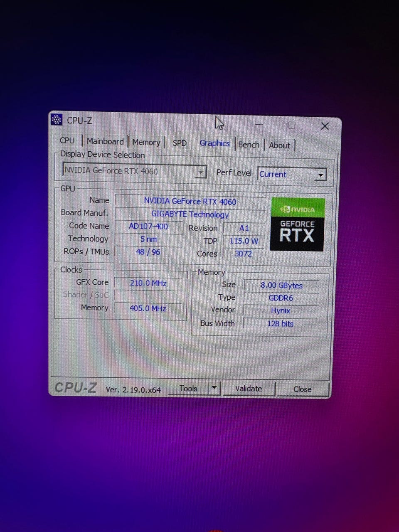Click GPU Name field NVIDIA GeForce RTX 4060
Image resolution: width=399 pixels, height=532 pixels.
(x=190, y=202)
